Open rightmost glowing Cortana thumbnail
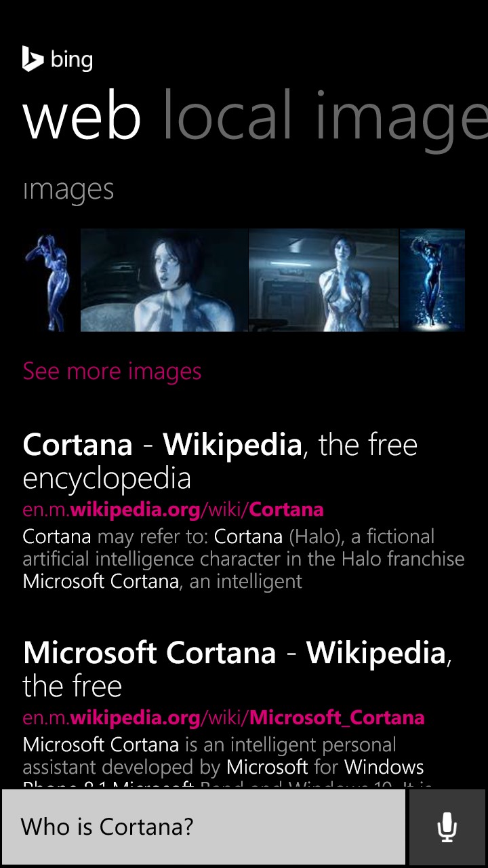Image resolution: width=488 pixels, height=868 pixels. (x=432, y=280)
